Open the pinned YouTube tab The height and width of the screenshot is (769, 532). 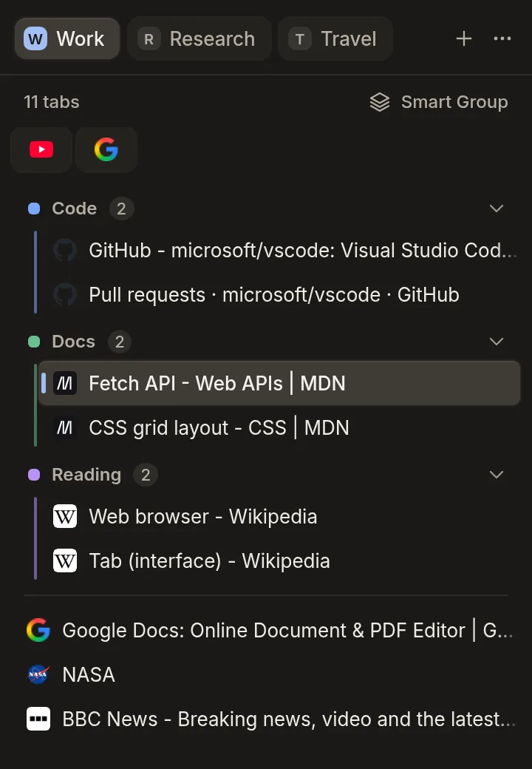point(41,149)
